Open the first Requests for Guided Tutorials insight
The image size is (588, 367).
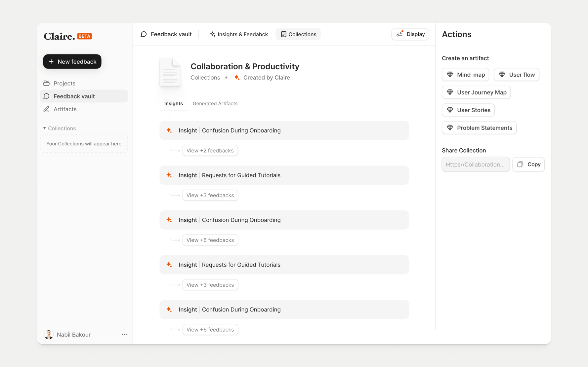coord(284,175)
